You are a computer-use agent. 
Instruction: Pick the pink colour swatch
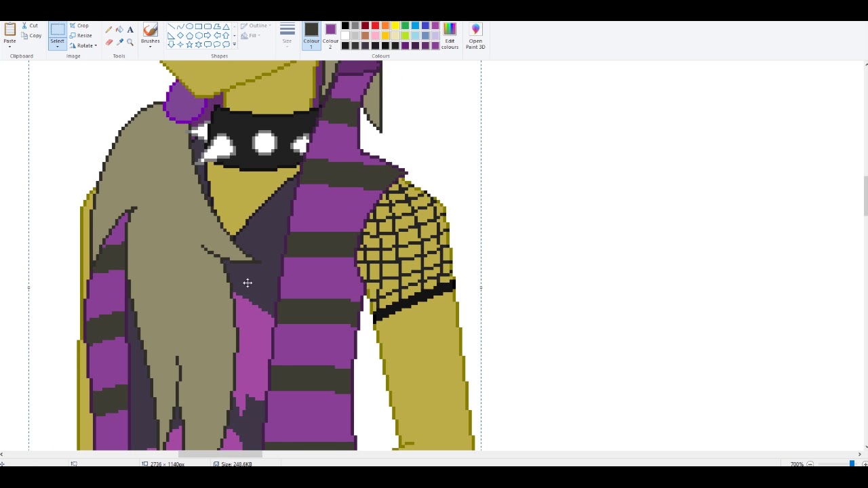[x=375, y=35]
